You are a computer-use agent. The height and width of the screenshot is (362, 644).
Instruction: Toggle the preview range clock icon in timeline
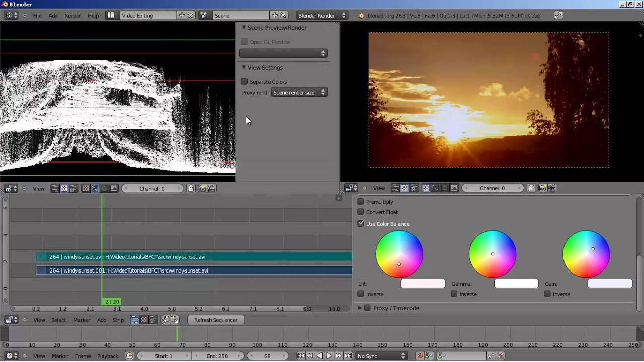(x=130, y=356)
